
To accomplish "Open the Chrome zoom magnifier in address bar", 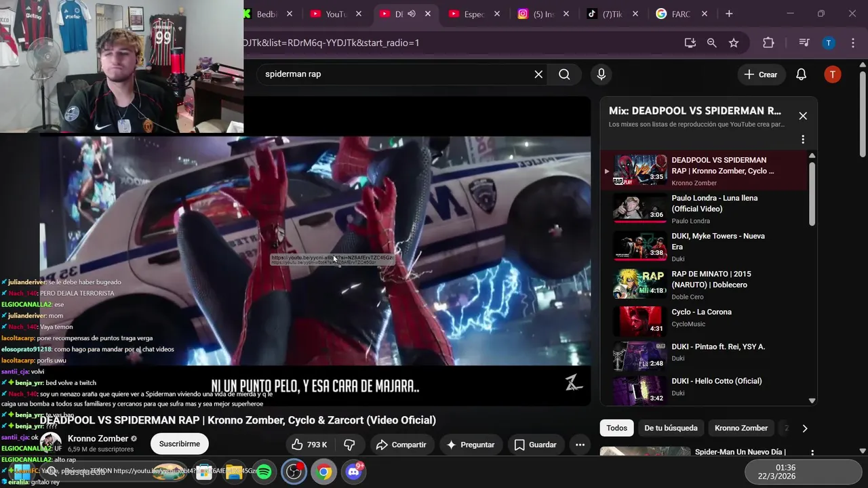I will [x=711, y=43].
